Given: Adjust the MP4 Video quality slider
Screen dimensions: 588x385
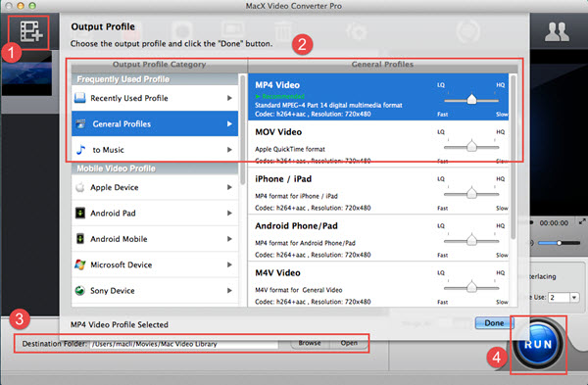Looking at the screenshot, I should coord(471,100).
